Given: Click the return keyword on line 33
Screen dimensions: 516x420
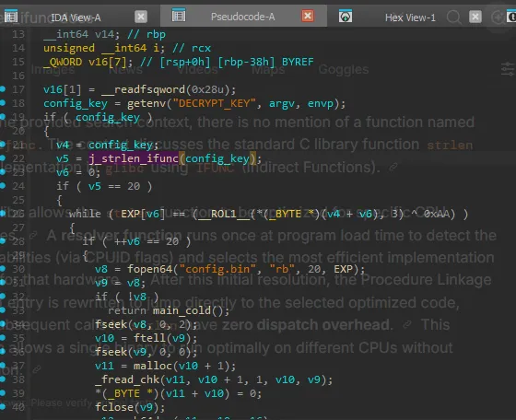Looking at the screenshot, I should point(127,310).
